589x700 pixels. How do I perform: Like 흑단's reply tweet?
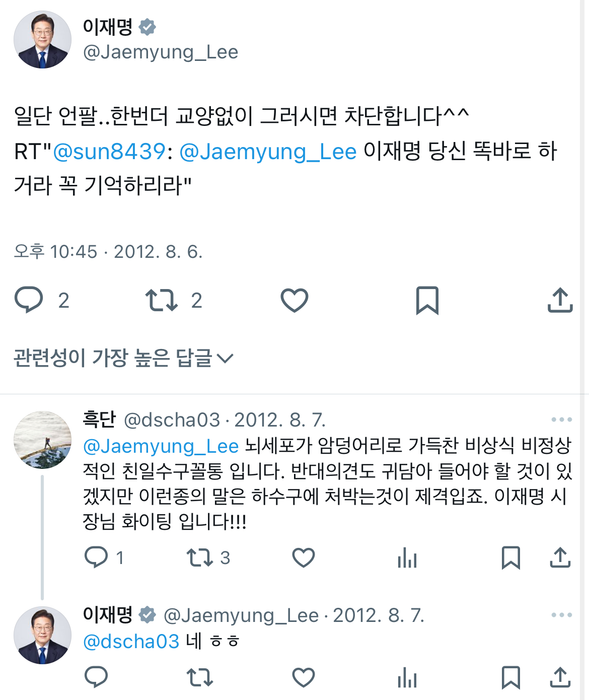tap(304, 557)
